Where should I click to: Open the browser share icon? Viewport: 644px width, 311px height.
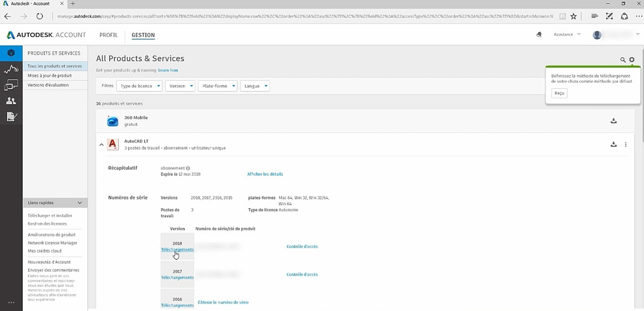click(624, 16)
